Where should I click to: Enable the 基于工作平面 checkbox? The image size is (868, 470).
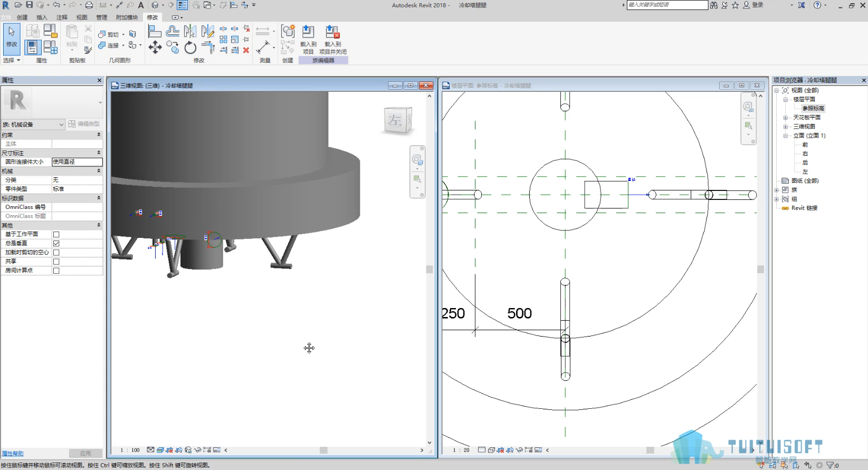tap(56, 234)
